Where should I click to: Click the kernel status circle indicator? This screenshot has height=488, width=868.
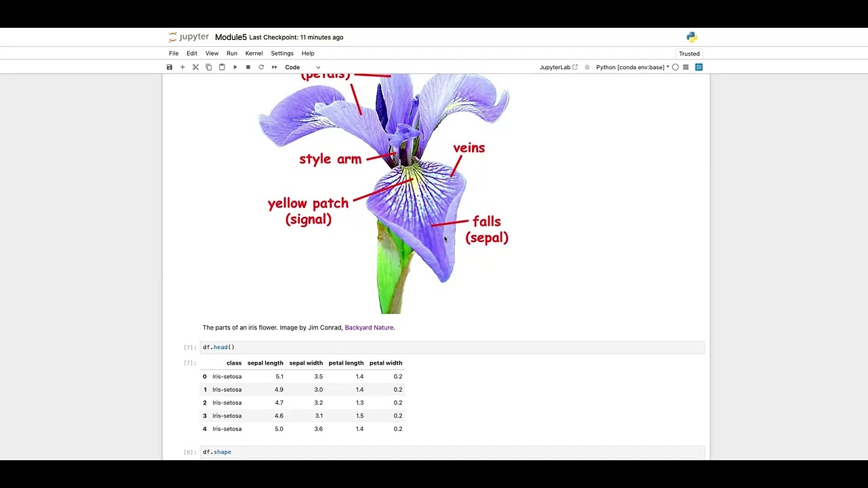(x=675, y=67)
